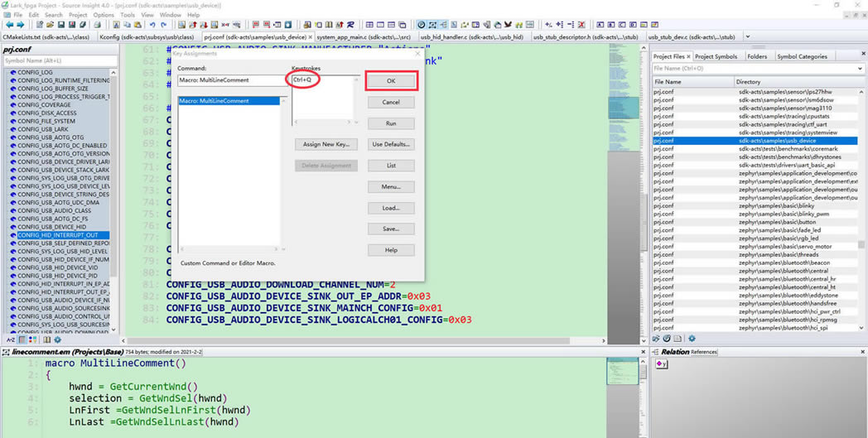Click the Undo arrow icon

click(152, 25)
